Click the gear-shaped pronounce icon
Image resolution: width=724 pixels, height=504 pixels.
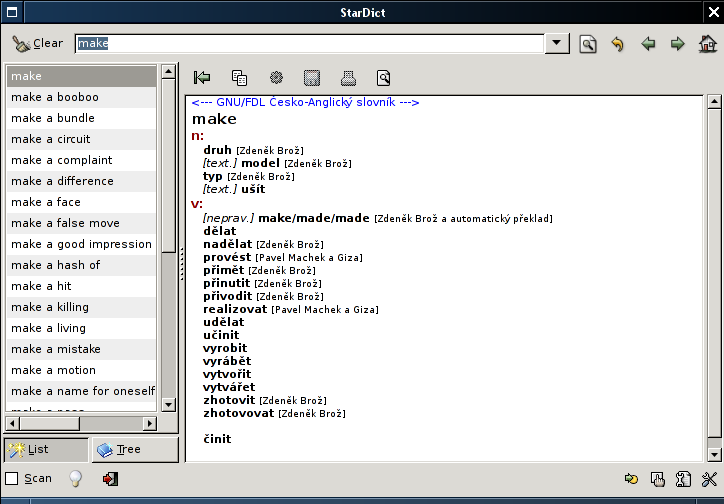[276, 78]
